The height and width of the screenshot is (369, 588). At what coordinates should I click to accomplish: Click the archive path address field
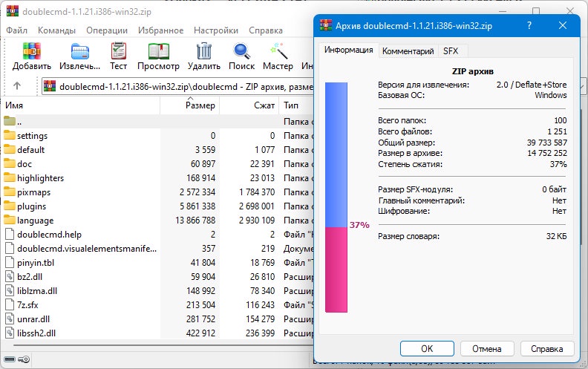point(177,86)
